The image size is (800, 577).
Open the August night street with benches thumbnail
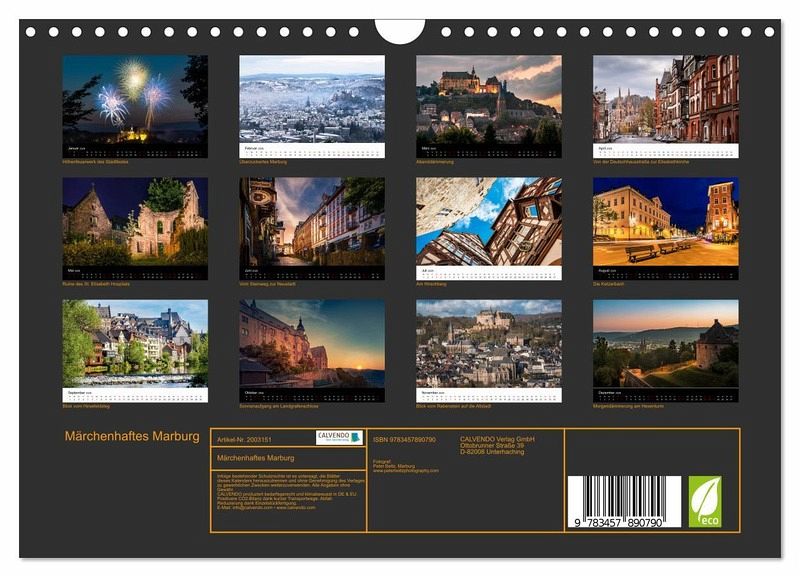point(666,221)
